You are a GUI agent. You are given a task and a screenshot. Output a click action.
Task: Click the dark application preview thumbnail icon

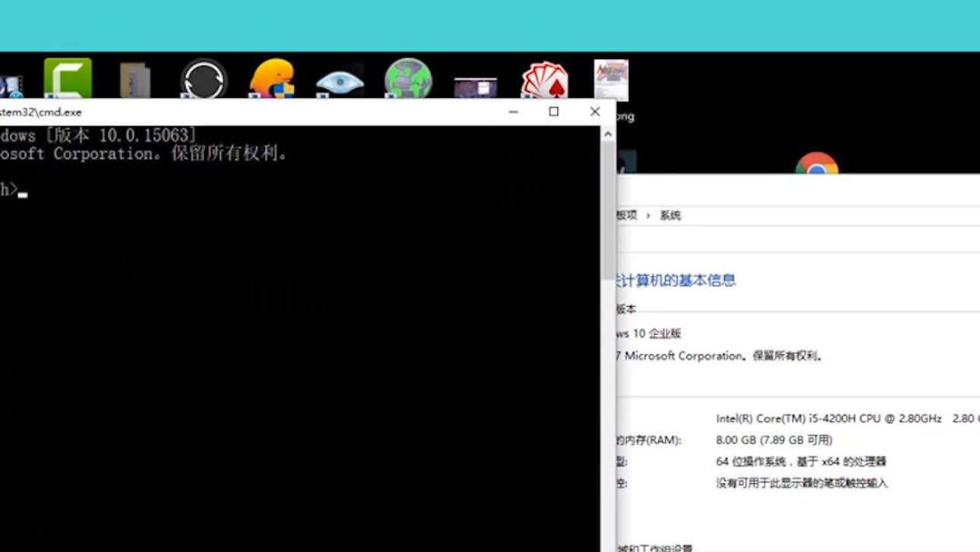pos(475,80)
